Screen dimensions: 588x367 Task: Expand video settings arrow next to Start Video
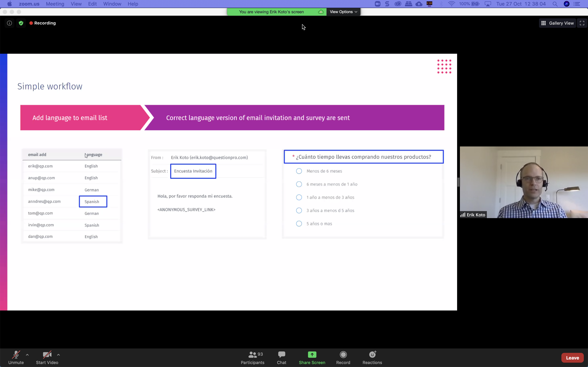click(59, 355)
